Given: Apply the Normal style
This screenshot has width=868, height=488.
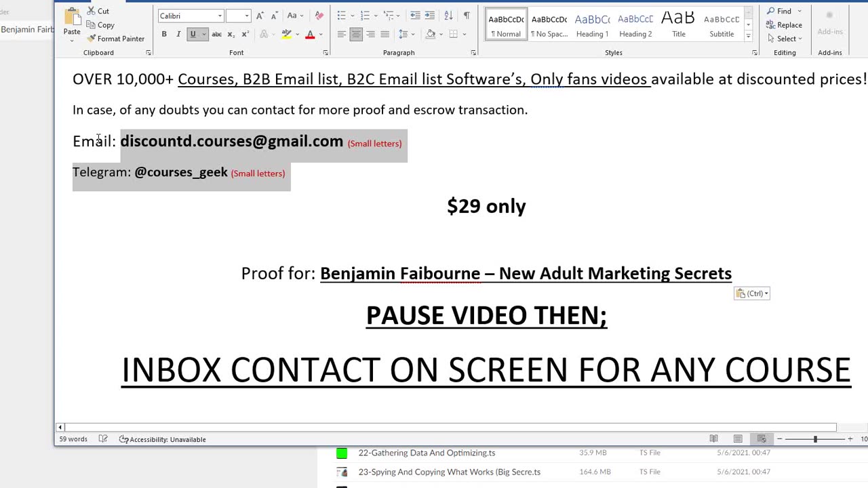Looking at the screenshot, I should [506, 24].
